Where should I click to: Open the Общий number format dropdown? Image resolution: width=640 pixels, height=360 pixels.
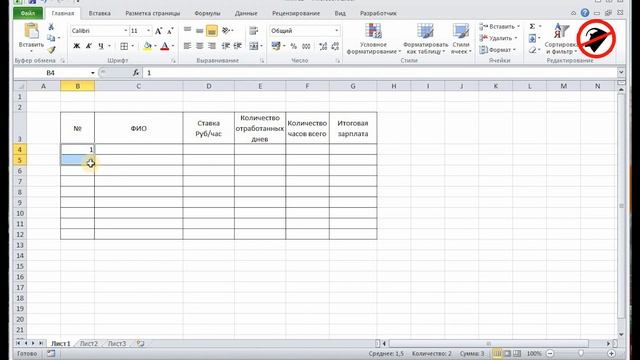pos(336,31)
